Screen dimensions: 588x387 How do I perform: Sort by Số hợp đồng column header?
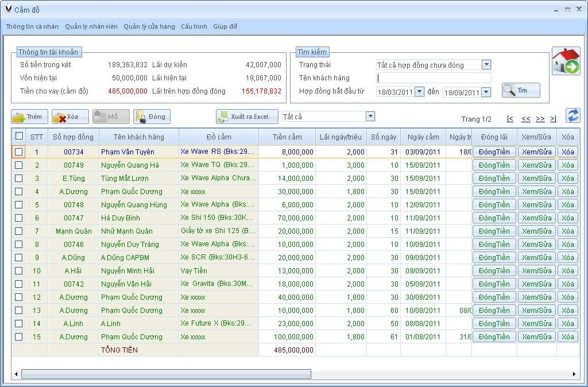tap(73, 137)
